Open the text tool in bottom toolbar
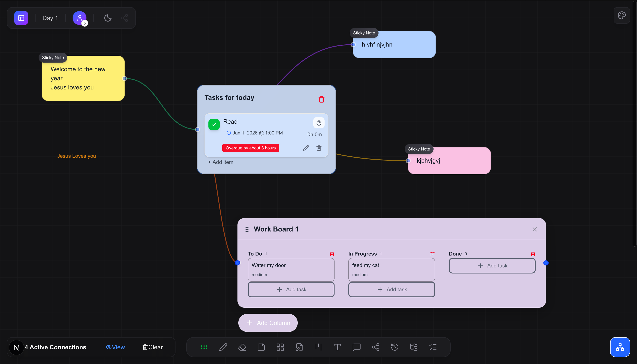 coord(337,347)
